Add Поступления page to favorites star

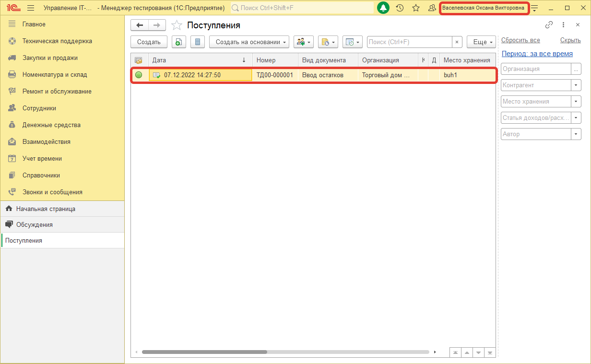click(x=177, y=25)
